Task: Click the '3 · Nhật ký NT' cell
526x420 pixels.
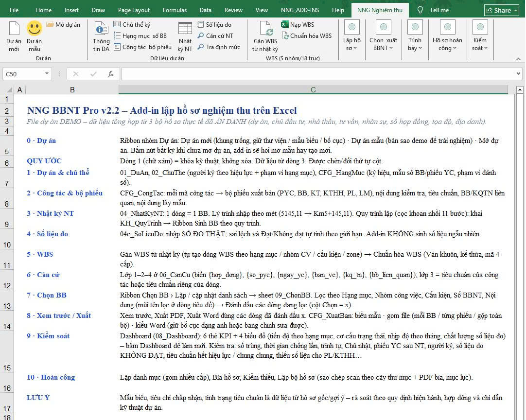Action: [72, 219]
